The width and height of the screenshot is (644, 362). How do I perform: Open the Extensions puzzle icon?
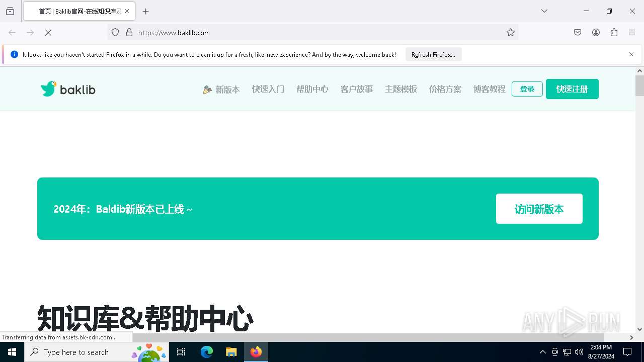coord(614,33)
